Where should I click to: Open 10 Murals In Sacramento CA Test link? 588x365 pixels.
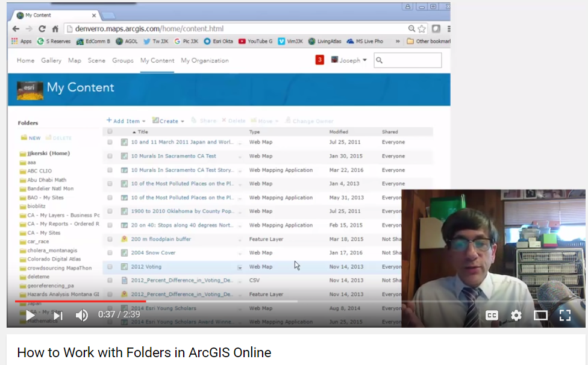174,156
